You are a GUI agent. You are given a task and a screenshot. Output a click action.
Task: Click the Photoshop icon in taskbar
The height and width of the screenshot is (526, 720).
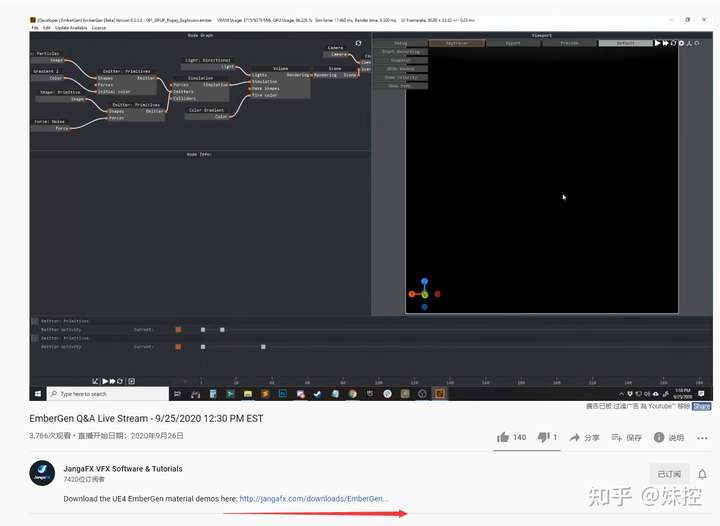283,394
